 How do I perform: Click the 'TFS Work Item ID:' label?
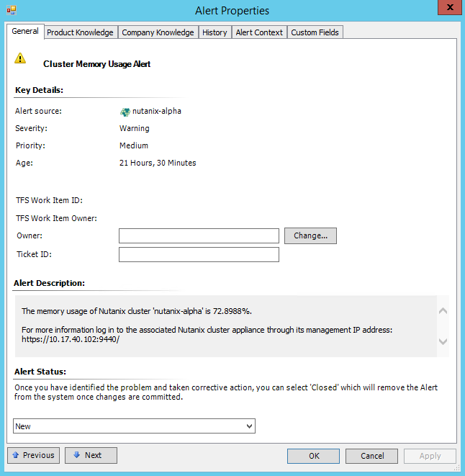(49, 200)
